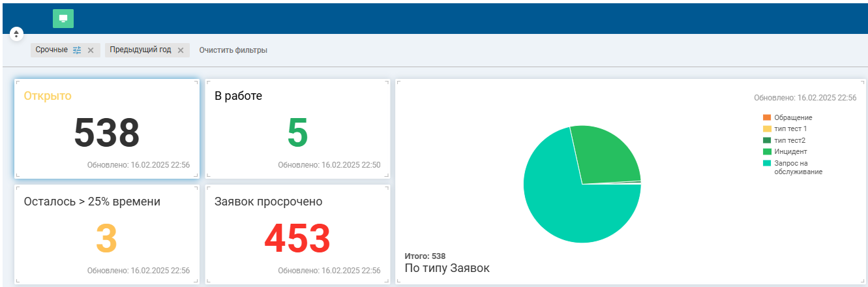Image resolution: width=868 pixels, height=287 pixels.
Task: Click the orange number 3 in Осталось widget
Action: click(x=106, y=239)
